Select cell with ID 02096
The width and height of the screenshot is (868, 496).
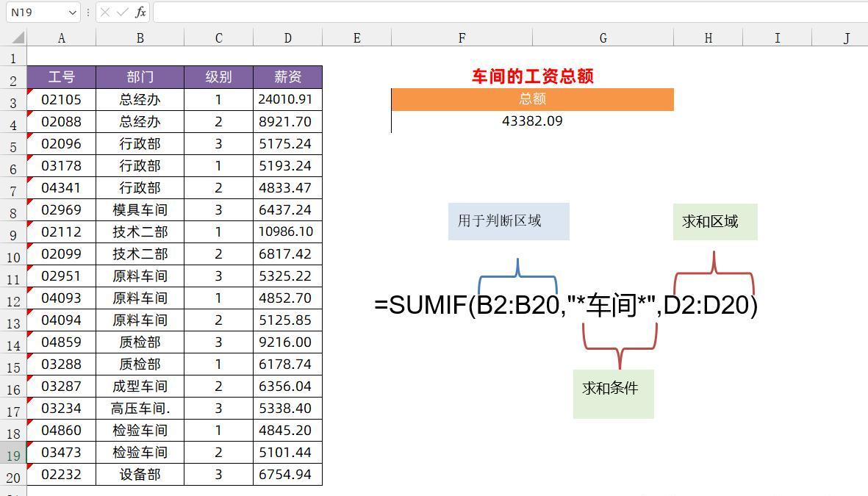(62, 144)
